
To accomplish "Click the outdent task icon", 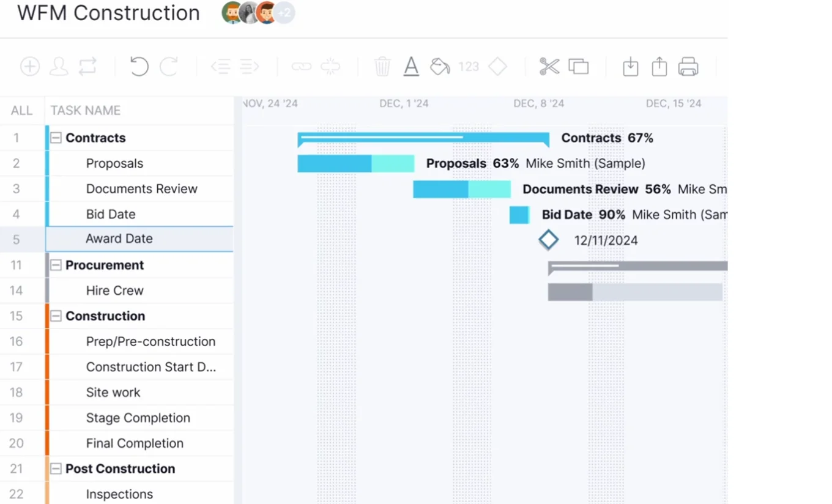I will pyautogui.click(x=221, y=66).
